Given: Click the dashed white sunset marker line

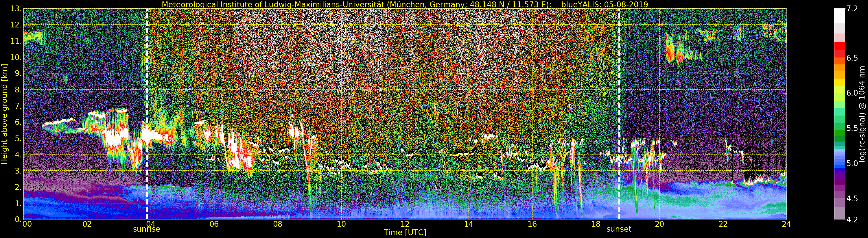Looking at the screenshot, I should [619, 114].
